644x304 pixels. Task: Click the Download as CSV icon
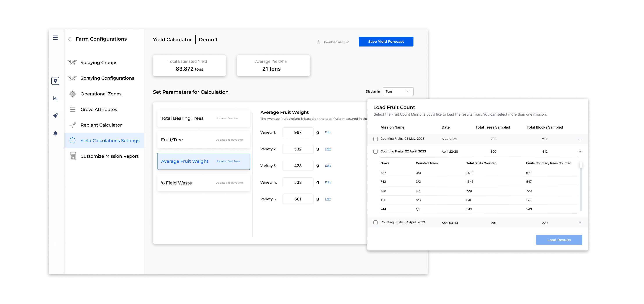pos(318,41)
